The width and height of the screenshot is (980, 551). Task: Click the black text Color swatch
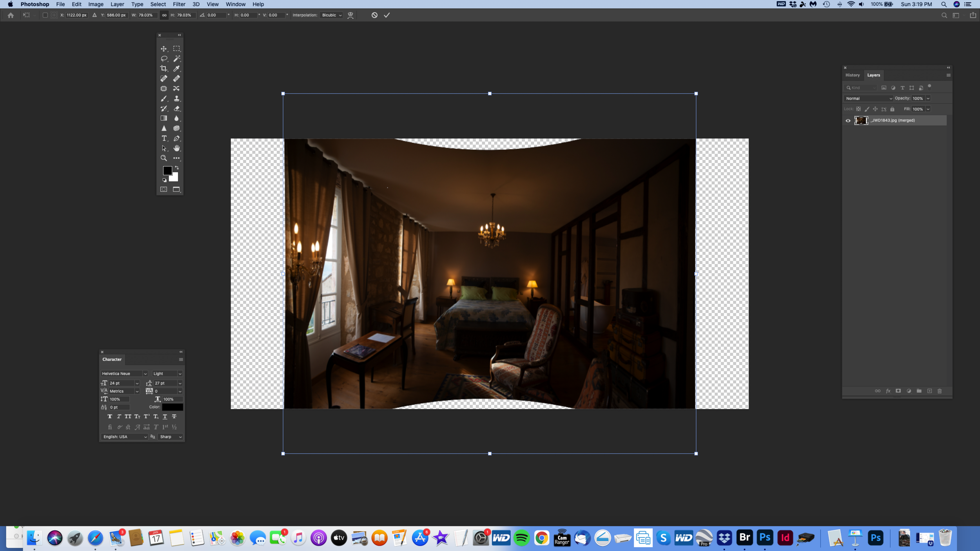tap(172, 407)
